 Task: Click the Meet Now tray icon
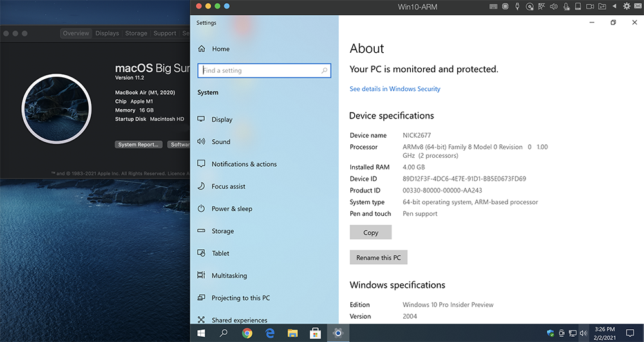[x=562, y=333]
